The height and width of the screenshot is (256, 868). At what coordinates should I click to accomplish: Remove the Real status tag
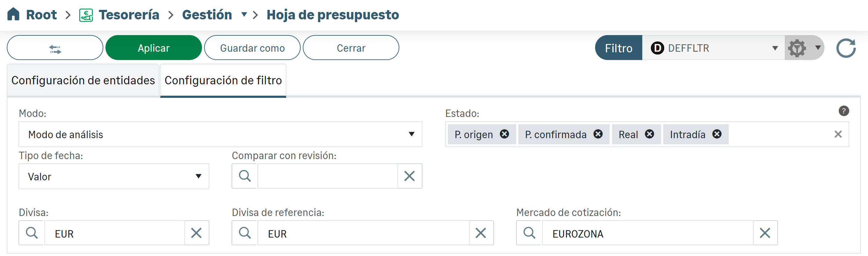pos(649,134)
